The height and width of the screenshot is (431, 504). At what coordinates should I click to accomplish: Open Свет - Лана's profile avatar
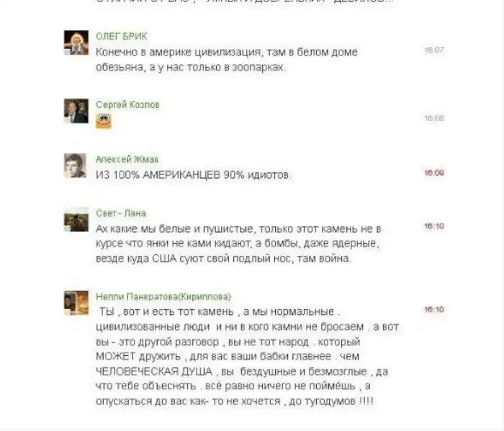point(76,220)
